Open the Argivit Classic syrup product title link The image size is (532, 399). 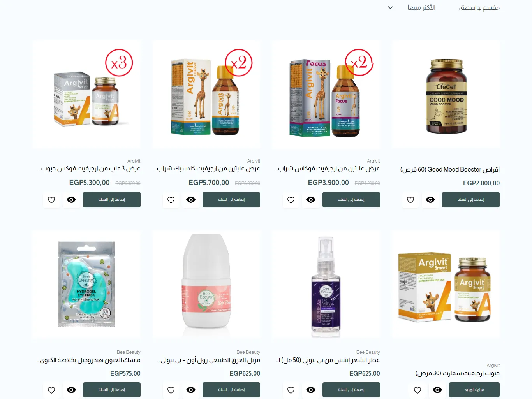(207, 169)
